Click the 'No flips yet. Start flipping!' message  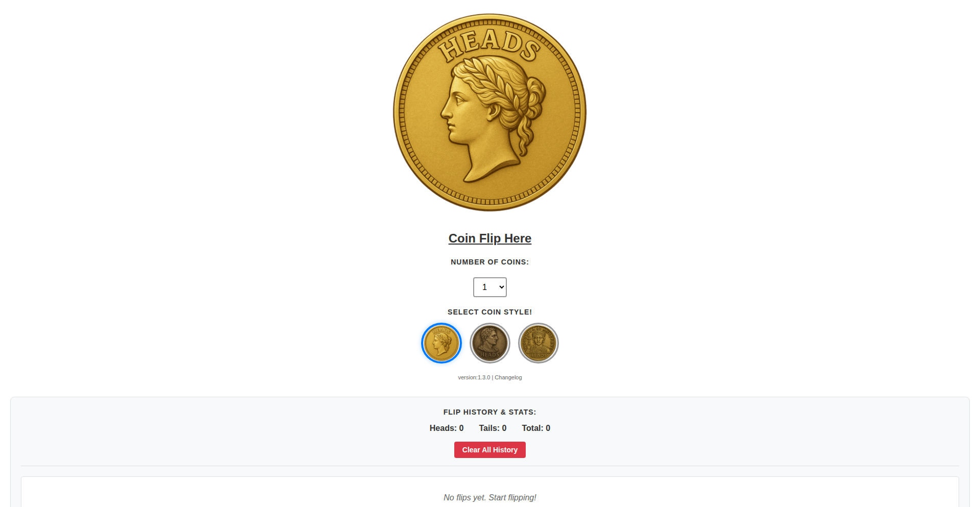[489, 497]
